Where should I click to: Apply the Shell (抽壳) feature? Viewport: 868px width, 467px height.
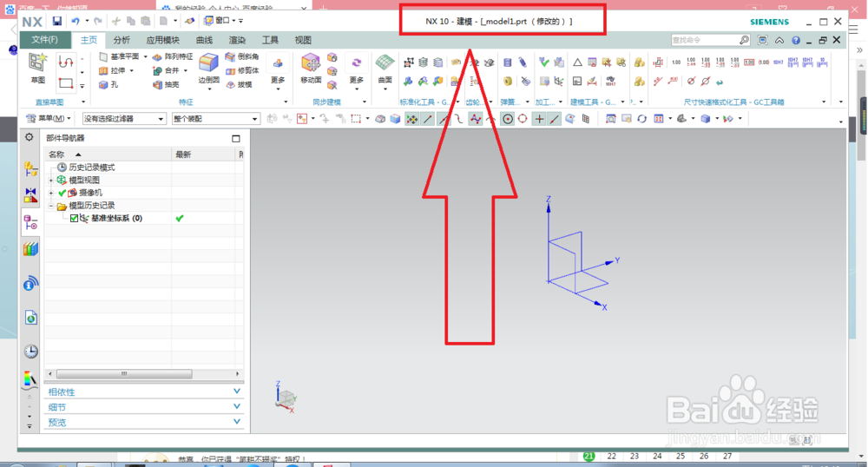pos(166,85)
